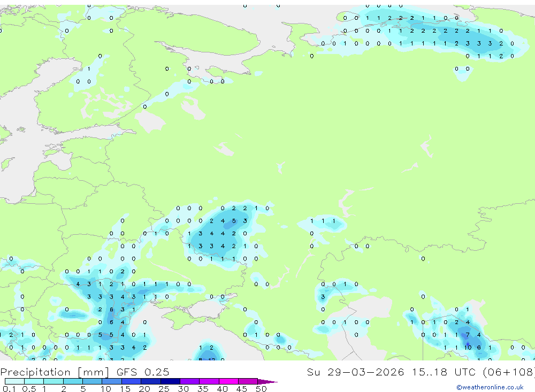Screen dimensions: 535x392
Task: Click the legend label '0.1'
Action: point(9,389)
